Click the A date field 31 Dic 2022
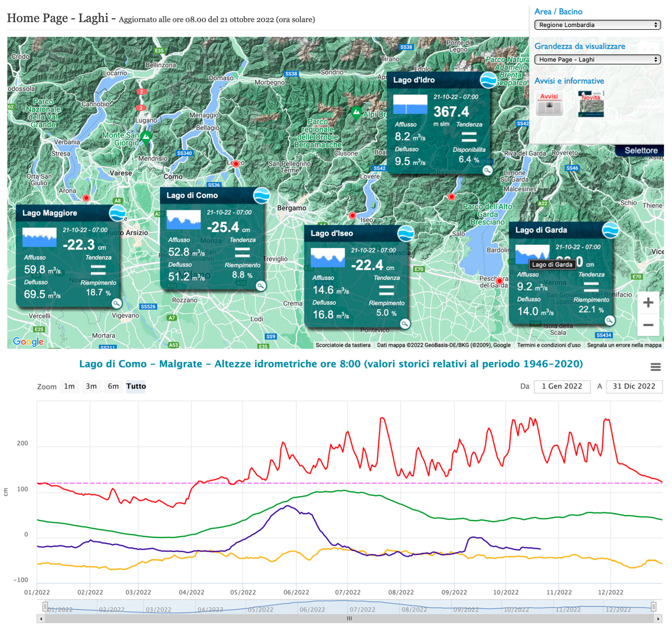This screenshot has height=631, width=672. tap(634, 386)
